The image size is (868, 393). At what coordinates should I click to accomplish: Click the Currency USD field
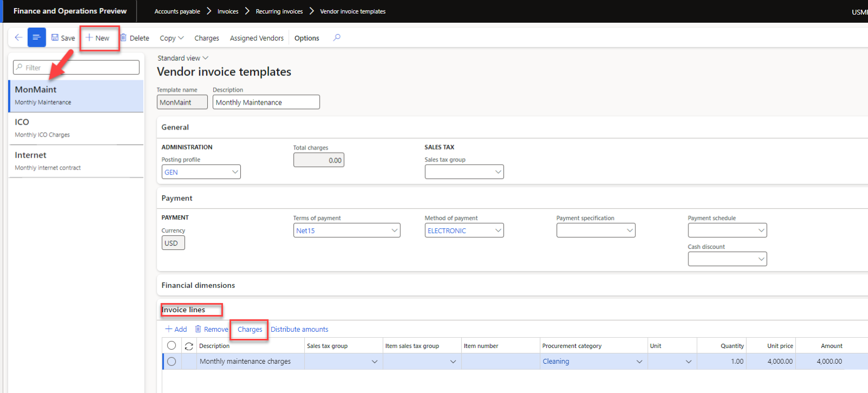(x=173, y=243)
